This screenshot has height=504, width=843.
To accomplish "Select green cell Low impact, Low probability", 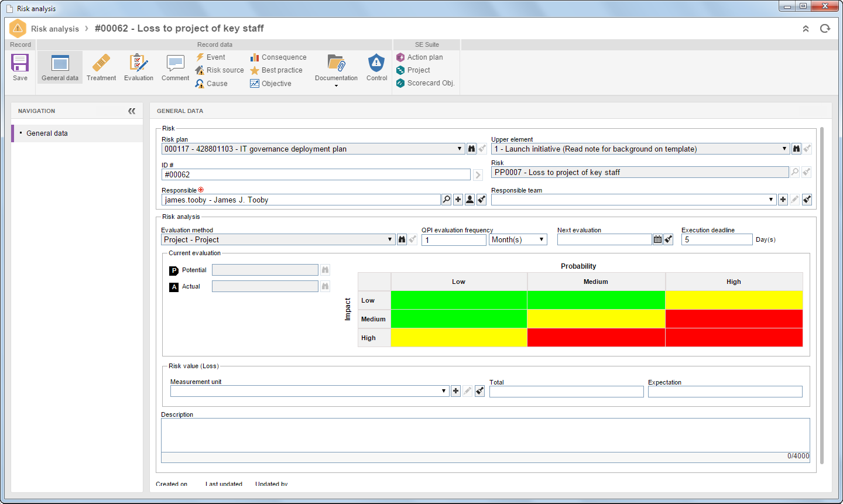I will pyautogui.click(x=459, y=300).
